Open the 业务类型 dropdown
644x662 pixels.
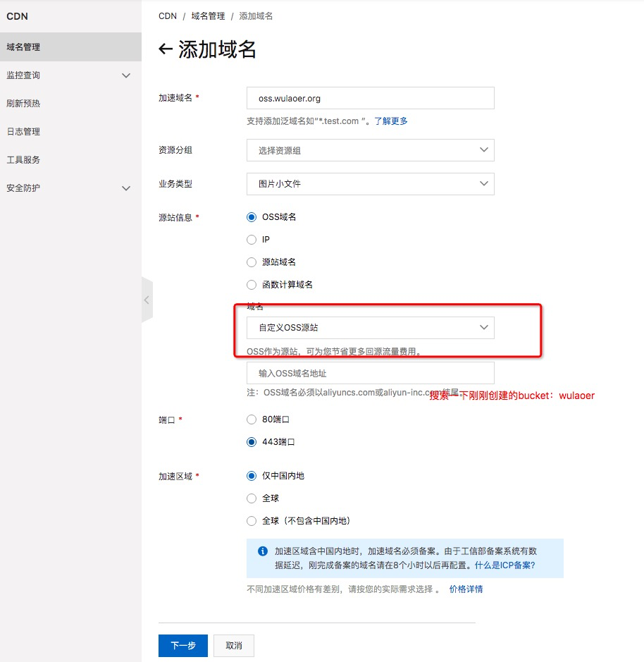click(x=370, y=184)
